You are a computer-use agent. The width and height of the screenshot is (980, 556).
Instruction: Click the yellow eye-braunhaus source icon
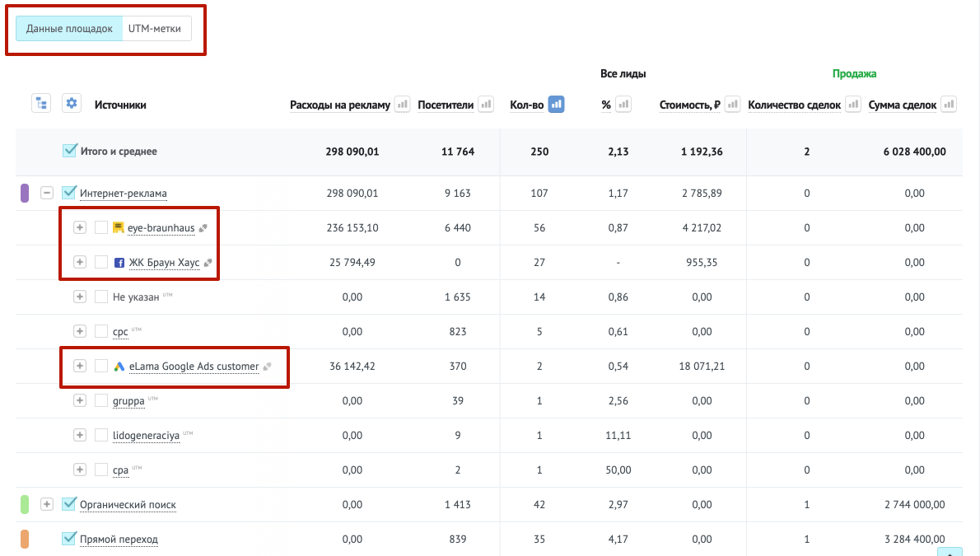tap(118, 227)
